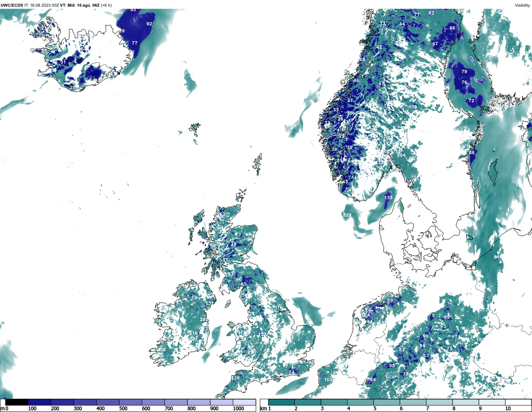Click the '82' visibility value

(x=431, y=13)
